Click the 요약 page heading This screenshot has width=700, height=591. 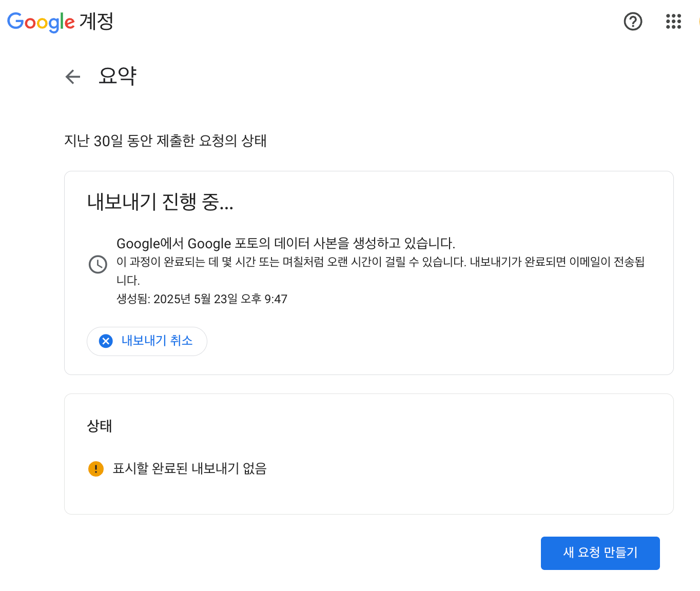click(x=118, y=76)
